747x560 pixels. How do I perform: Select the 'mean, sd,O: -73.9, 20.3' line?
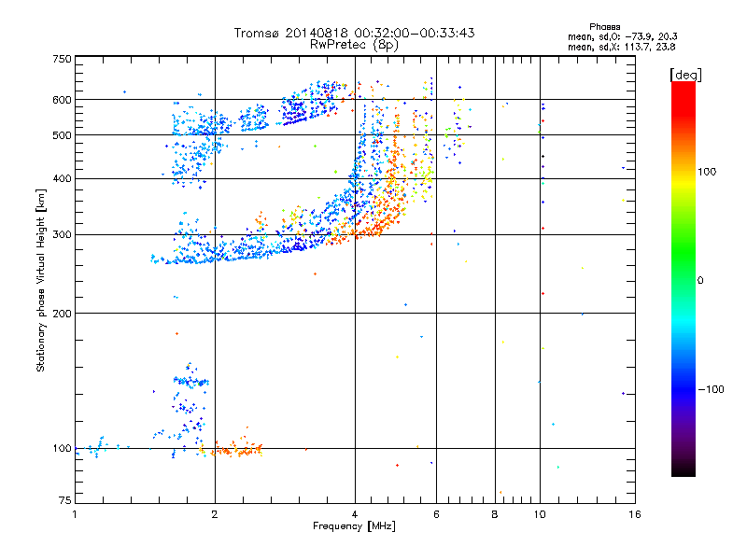[x=622, y=36]
